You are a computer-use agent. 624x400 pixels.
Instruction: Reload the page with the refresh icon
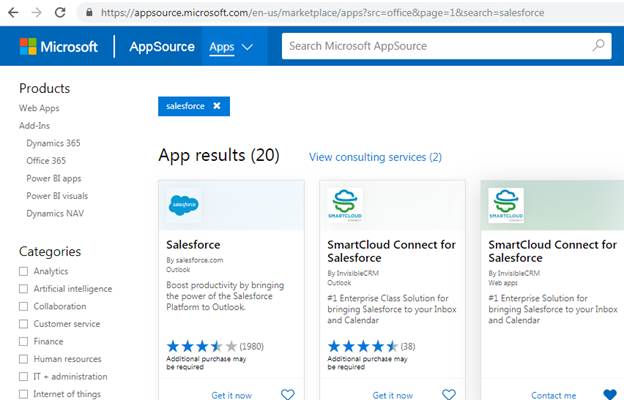(60, 13)
